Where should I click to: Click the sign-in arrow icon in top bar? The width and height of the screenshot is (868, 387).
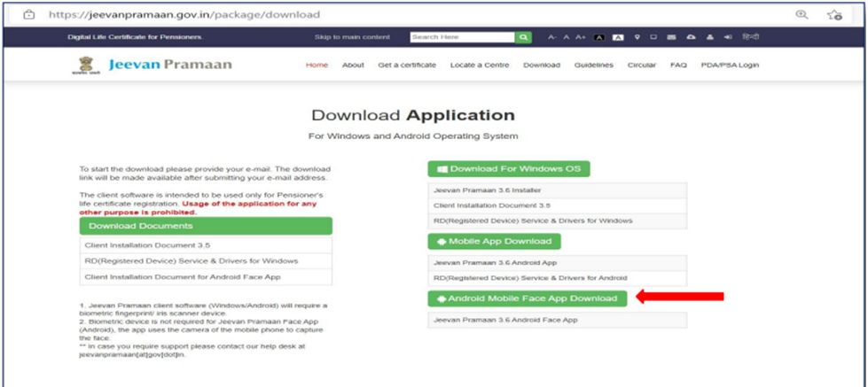click(x=728, y=37)
